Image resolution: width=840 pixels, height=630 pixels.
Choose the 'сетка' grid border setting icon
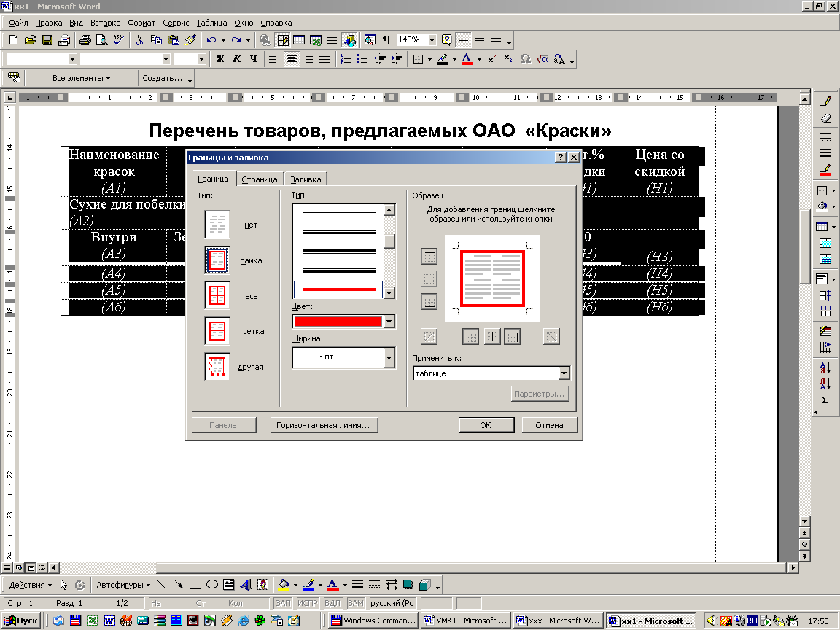[217, 331]
